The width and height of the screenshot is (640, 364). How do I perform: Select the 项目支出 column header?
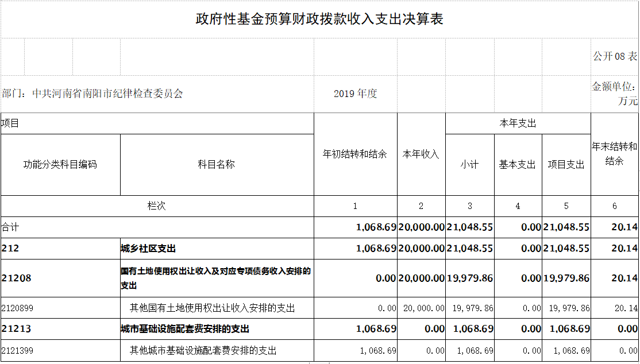point(566,164)
